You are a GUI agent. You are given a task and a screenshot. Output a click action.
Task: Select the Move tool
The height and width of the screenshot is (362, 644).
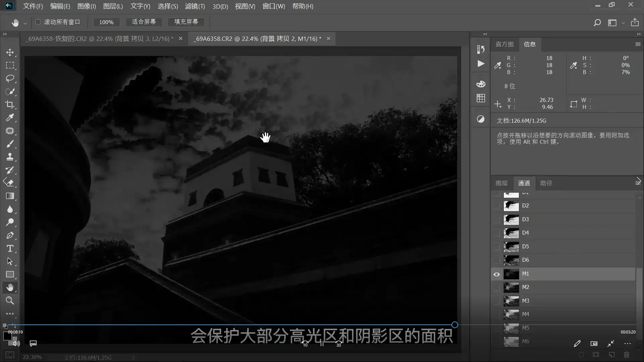[x=10, y=53]
